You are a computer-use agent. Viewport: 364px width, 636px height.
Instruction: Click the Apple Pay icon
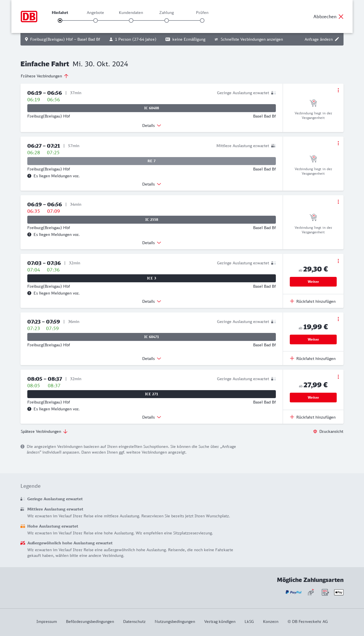tap(339, 592)
